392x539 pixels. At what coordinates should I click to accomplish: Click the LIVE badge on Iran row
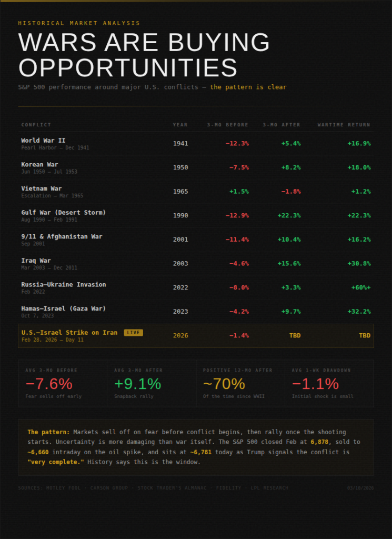click(x=133, y=333)
